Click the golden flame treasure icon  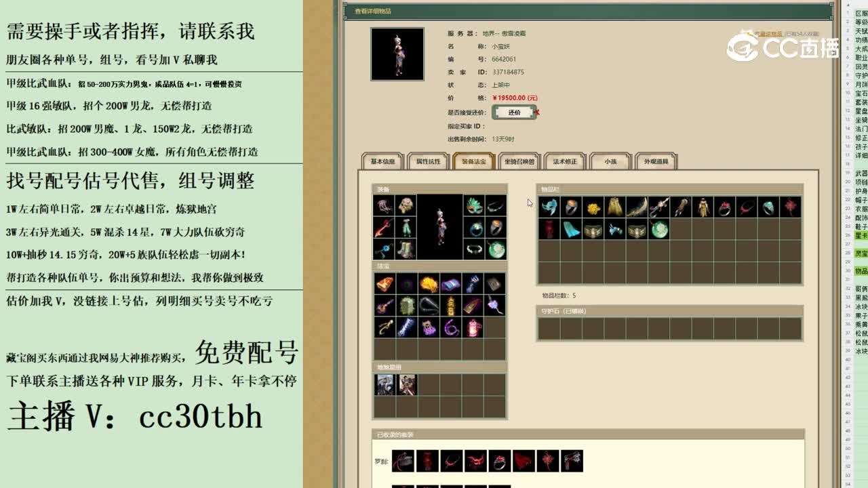(x=429, y=284)
